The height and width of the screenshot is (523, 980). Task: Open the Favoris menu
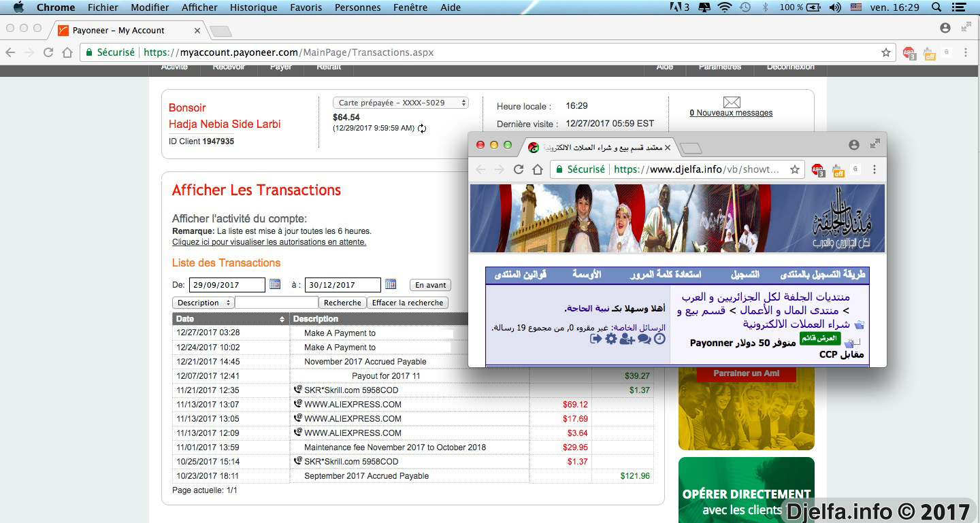click(x=307, y=7)
